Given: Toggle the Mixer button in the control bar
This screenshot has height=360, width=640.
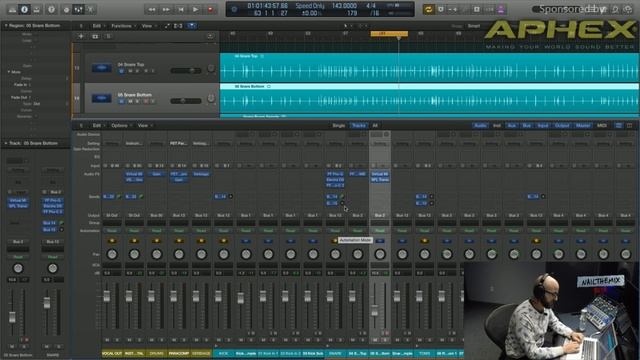Looking at the screenshot, I should click(x=78, y=9).
